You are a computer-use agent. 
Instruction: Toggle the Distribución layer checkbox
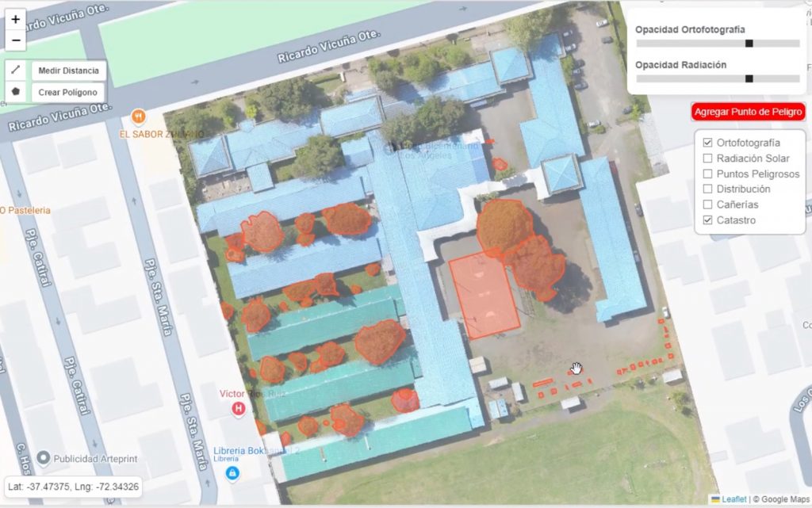(x=708, y=189)
